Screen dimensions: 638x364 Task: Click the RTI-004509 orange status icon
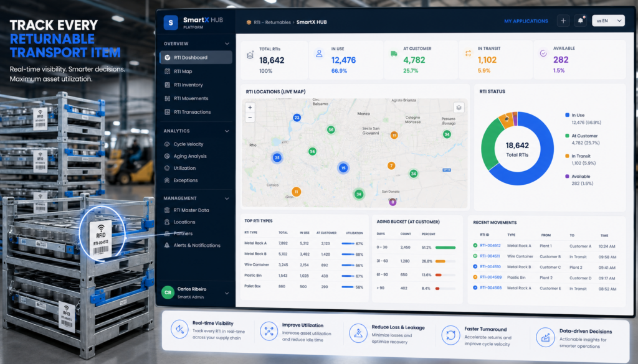[475, 278]
